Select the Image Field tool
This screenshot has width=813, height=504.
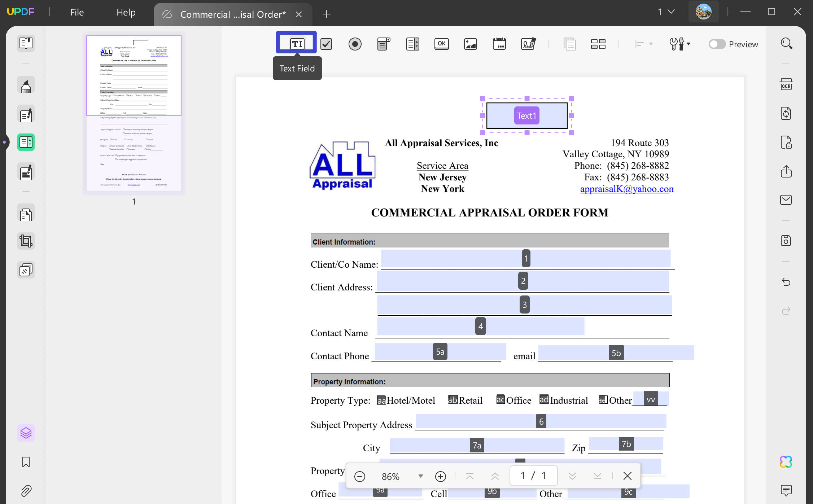(470, 44)
